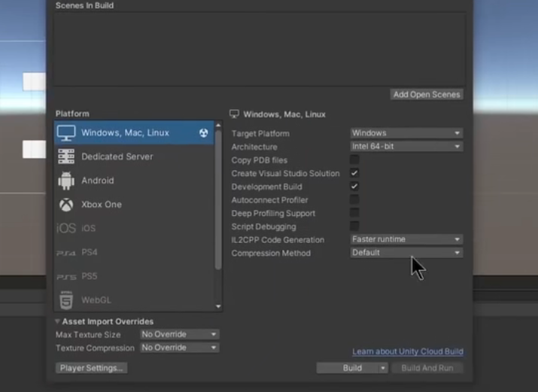Screen dimensions: 538x392
Task: Follow the Learn about Unity Cloud Build link
Action: (x=407, y=352)
